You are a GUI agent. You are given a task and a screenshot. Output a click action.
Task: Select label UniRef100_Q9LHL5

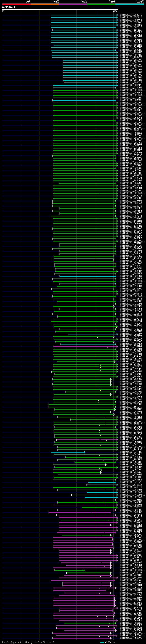[131, 35]
